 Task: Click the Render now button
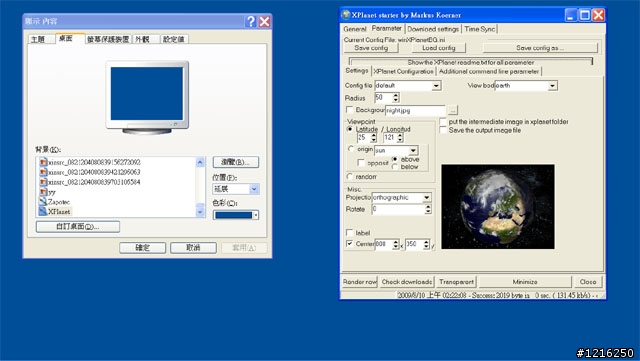coord(360,282)
